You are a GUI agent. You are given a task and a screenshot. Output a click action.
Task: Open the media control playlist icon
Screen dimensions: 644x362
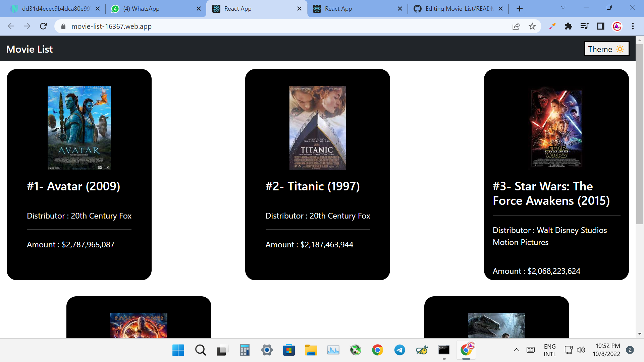(584, 26)
